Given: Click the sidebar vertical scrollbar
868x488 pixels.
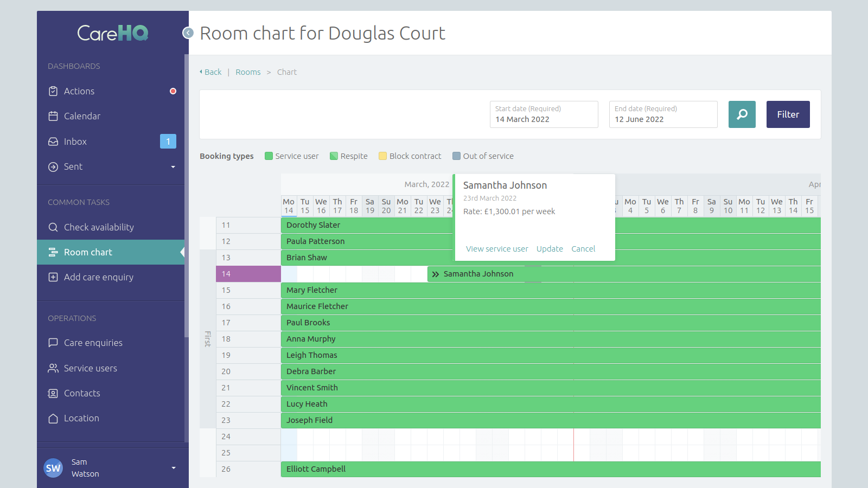Looking at the screenshot, I should pyautogui.click(x=187, y=195).
